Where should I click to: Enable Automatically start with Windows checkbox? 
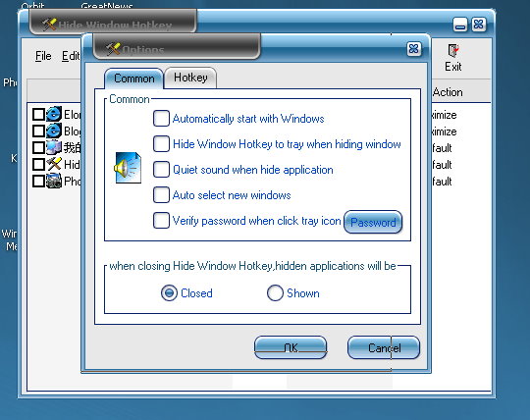[161, 119]
